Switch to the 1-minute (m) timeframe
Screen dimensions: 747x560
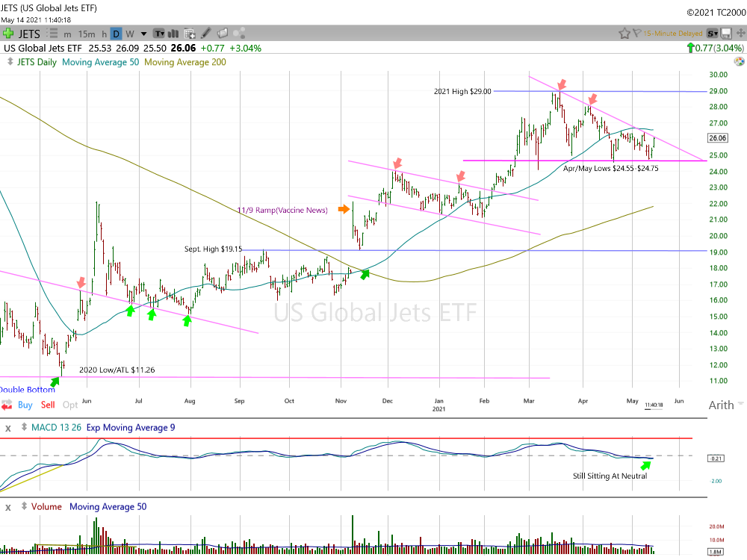68,34
